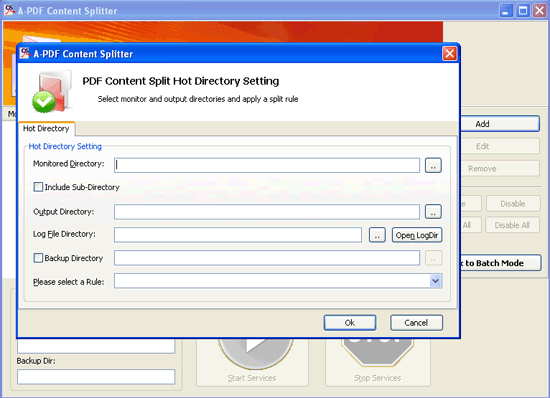Click the dialog's title bar app icon
550x398 pixels.
[x=25, y=53]
